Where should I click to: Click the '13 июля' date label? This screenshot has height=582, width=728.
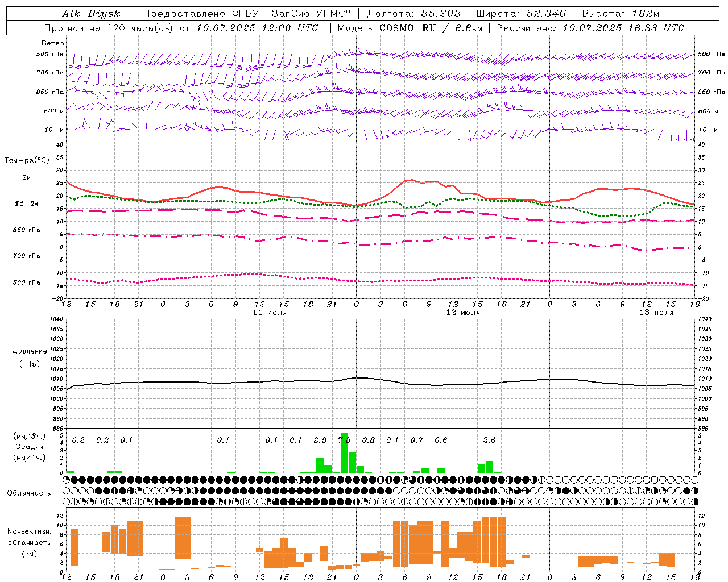(x=656, y=313)
